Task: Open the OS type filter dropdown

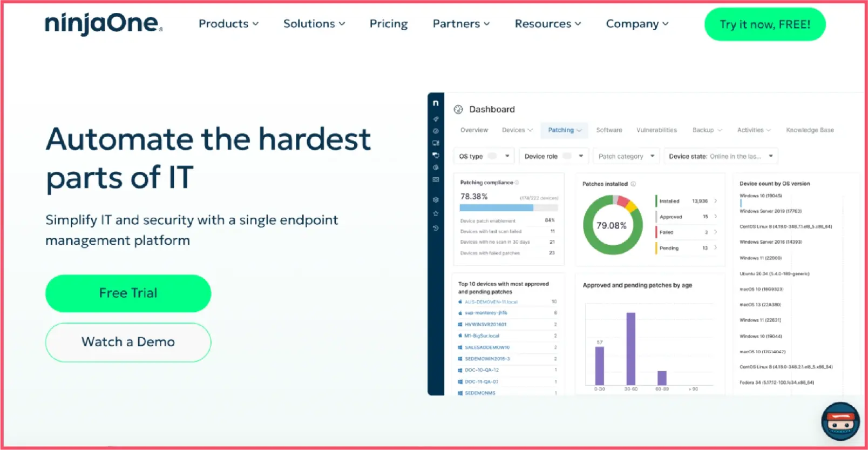Action: tap(484, 156)
